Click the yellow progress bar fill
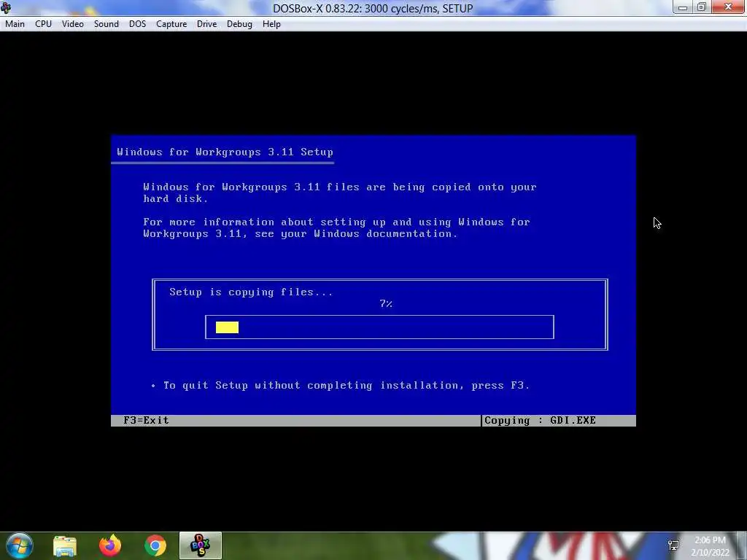Screen dimensions: 747x560 [x=228, y=327]
